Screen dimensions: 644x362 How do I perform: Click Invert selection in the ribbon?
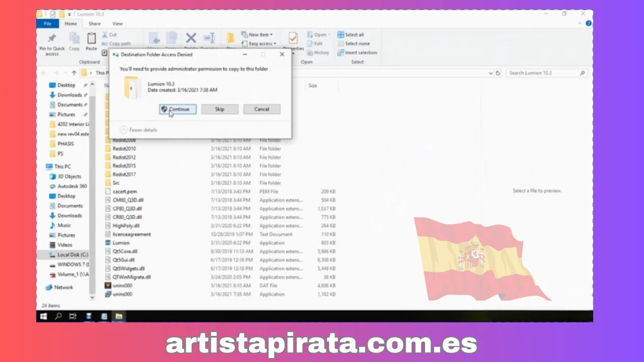click(x=357, y=53)
